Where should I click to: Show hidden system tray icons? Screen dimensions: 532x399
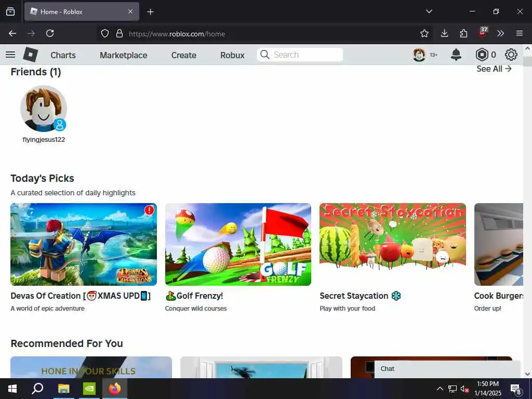click(x=440, y=389)
